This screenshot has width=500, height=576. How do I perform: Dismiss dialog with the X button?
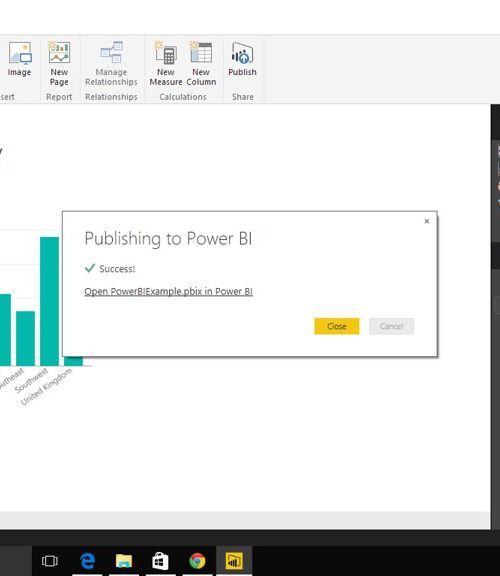tap(427, 221)
